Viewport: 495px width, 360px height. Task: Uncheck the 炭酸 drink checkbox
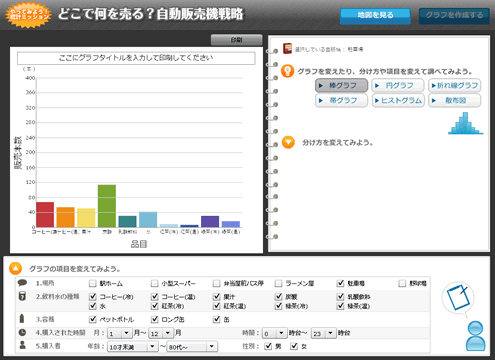pos(278,296)
